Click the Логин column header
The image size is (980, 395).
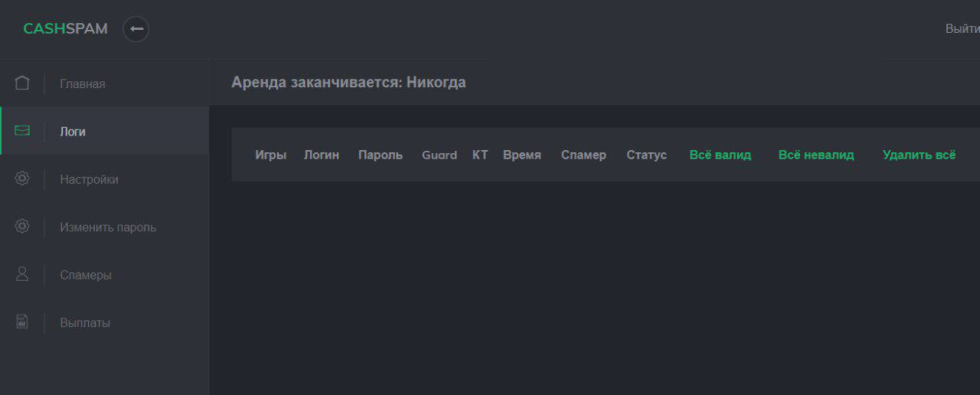tap(322, 155)
